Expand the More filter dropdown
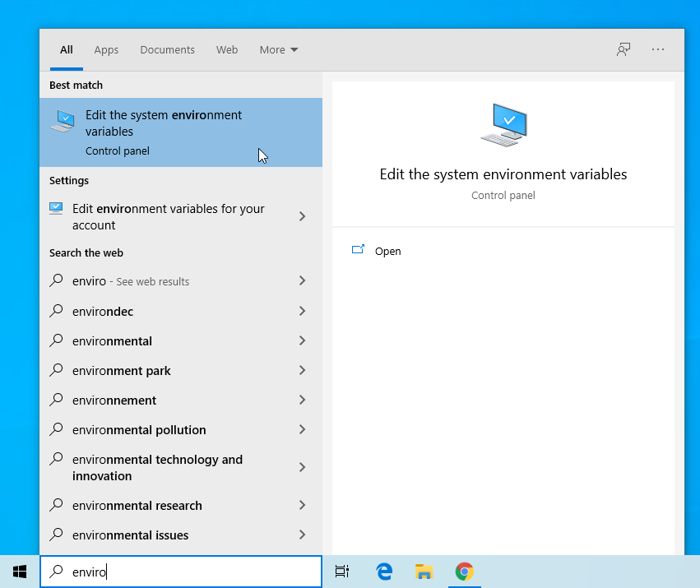This screenshot has width=700, height=588. click(279, 49)
